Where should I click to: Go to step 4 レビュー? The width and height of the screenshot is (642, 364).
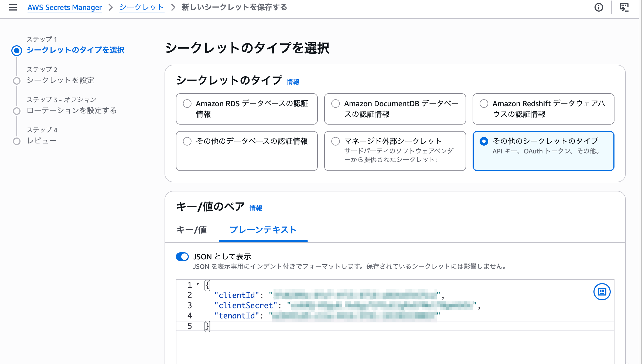[42, 141]
